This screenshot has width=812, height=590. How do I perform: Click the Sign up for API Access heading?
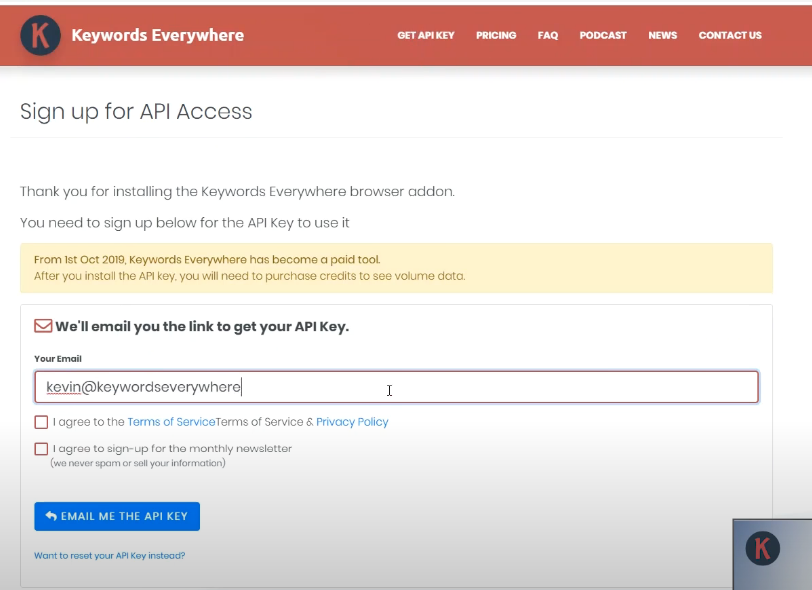click(136, 111)
